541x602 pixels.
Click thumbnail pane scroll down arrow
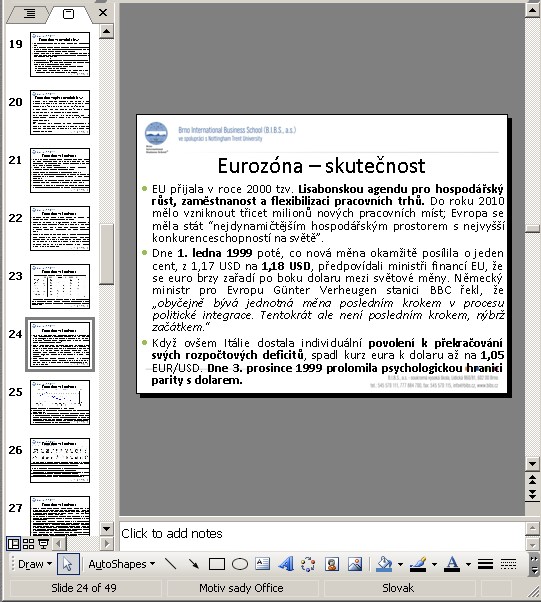(x=106, y=529)
